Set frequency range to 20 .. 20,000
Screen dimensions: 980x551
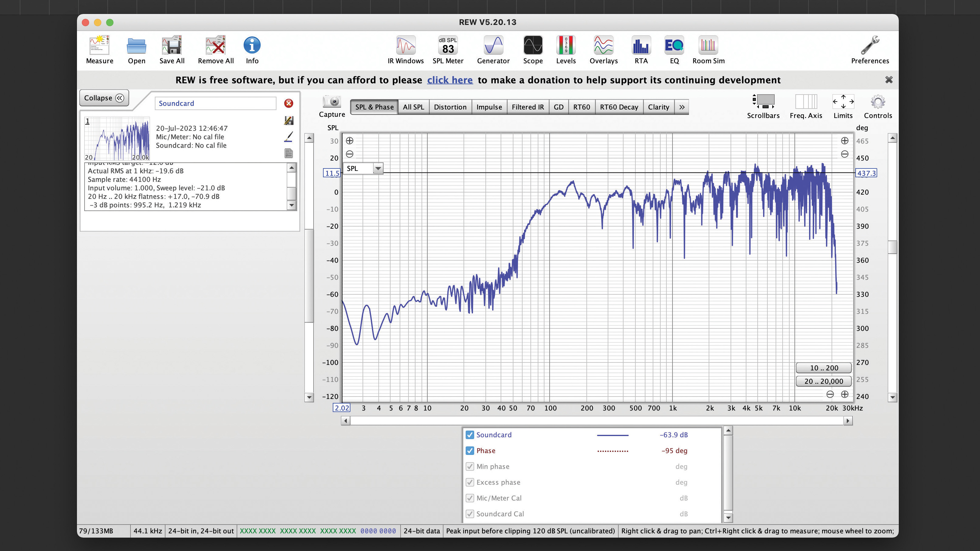824,381
